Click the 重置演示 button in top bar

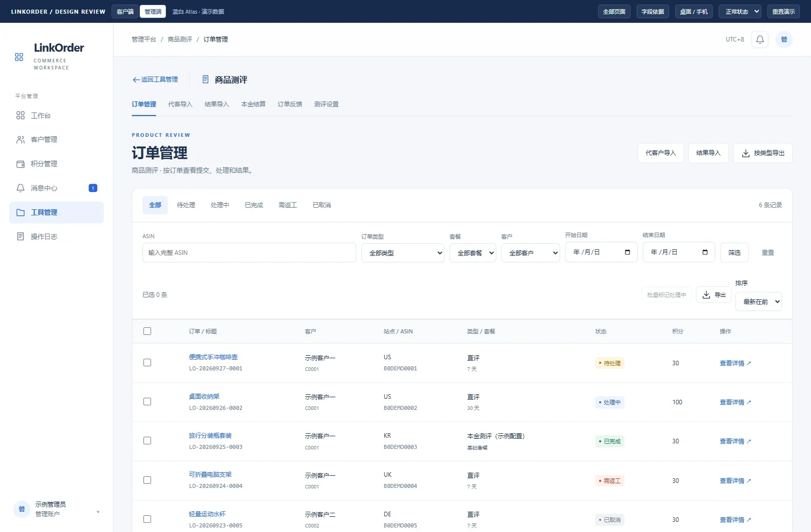click(784, 12)
